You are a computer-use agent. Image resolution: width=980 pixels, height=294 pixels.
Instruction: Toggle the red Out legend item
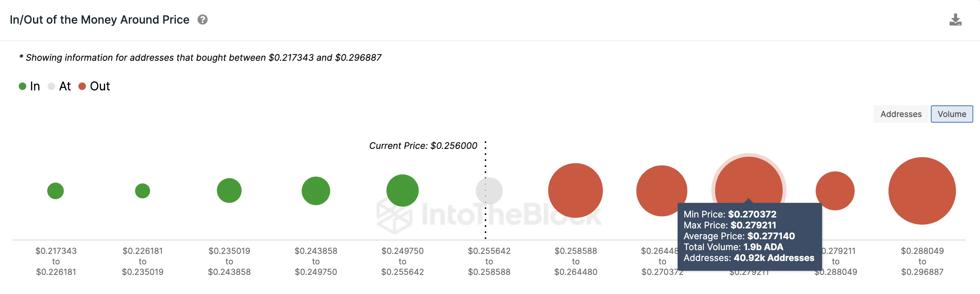[94, 86]
